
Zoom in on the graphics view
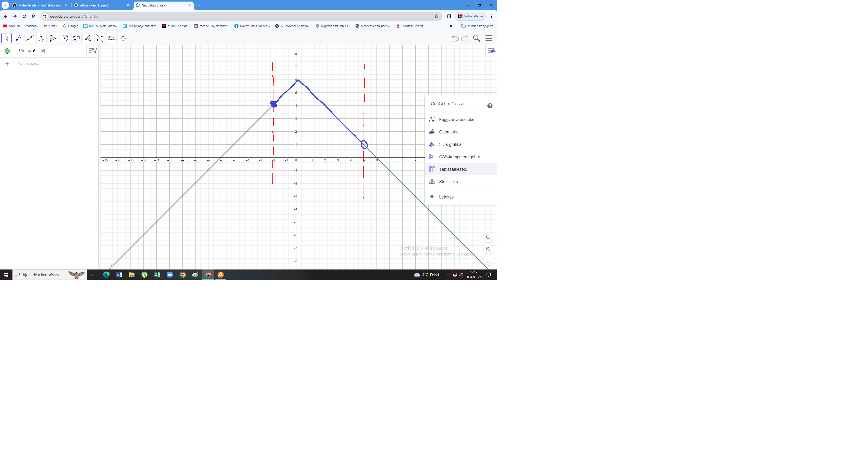pyautogui.click(x=488, y=238)
